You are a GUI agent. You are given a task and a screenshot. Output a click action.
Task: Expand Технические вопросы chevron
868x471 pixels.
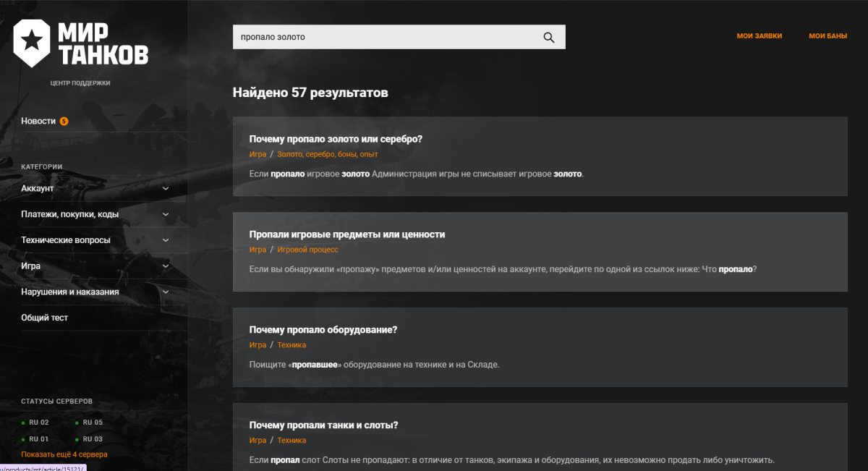[166, 240]
